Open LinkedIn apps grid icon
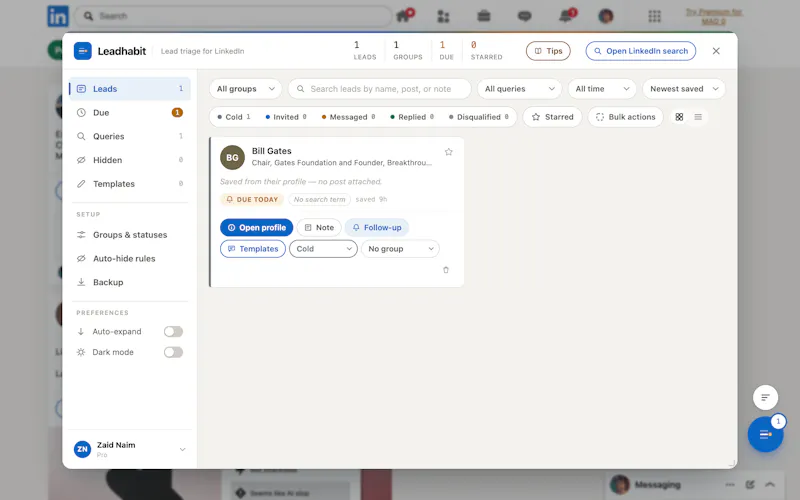The width and height of the screenshot is (800, 500). (655, 16)
